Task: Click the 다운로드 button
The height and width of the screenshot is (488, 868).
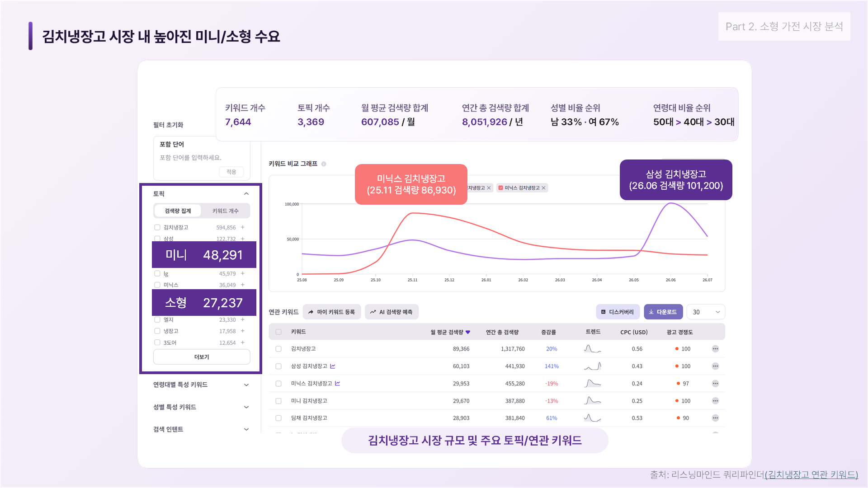Action: coord(663,312)
